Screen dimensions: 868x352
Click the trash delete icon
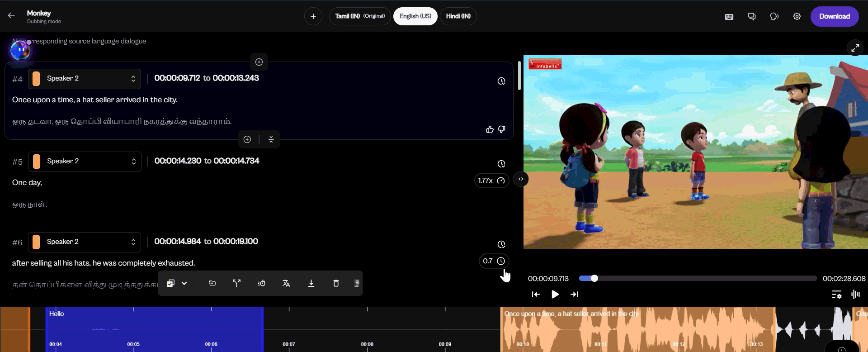pos(336,283)
